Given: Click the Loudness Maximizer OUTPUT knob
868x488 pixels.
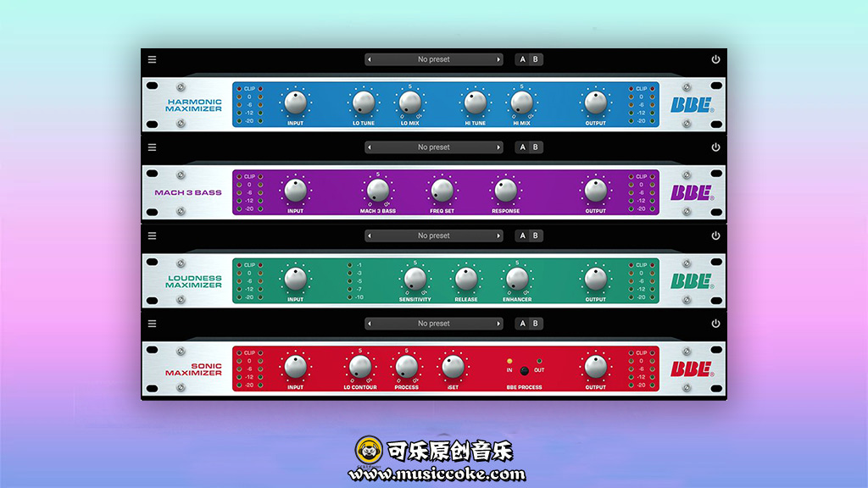Looking at the screenshot, I should pyautogui.click(x=596, y=279).
